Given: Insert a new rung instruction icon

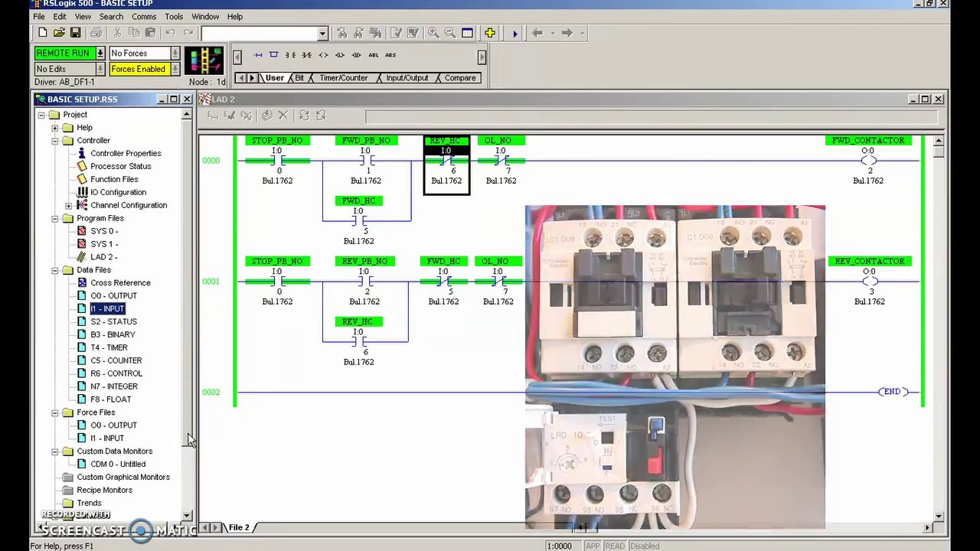Looking at the screenshot, I should 257,55.
